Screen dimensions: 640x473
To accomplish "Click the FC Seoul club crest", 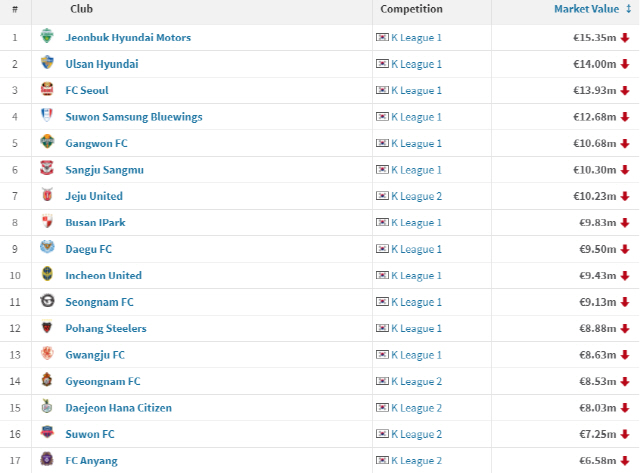I will 47,89.
